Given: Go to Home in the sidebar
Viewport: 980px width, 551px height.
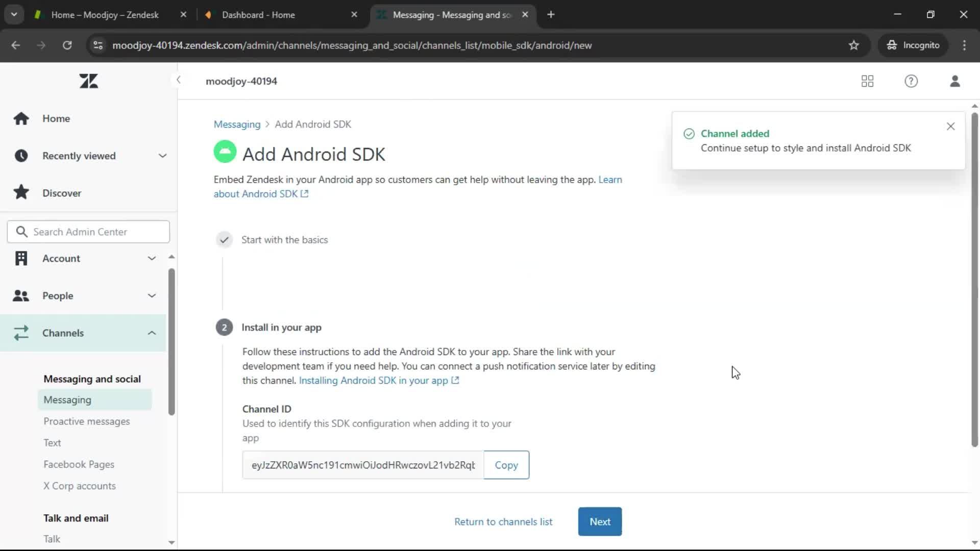Looking at the screenshot, I should 56,118.
